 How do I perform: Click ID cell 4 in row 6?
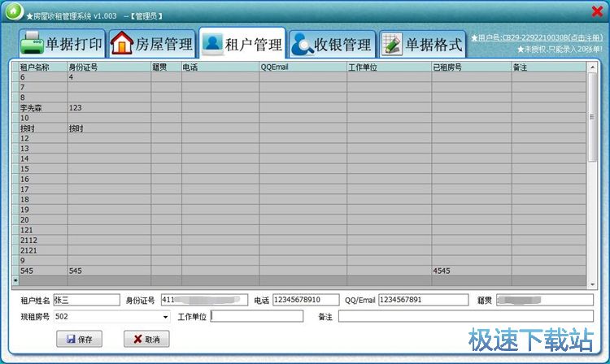coord(109,77)
